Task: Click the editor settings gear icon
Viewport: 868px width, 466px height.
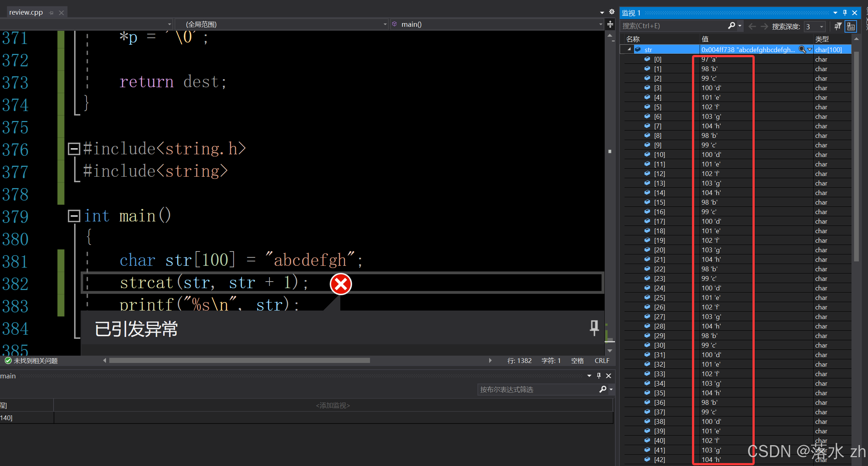Action: [612, 12]
